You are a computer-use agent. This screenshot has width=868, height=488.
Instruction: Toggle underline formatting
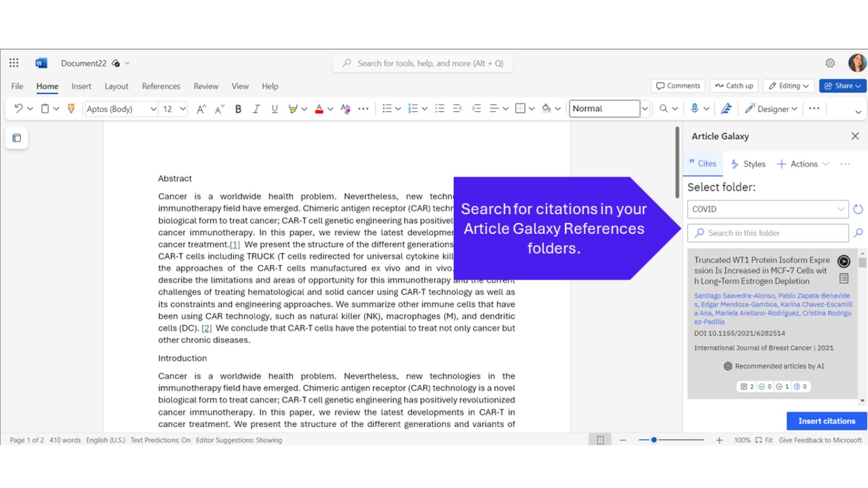click(x=275, y=109)
